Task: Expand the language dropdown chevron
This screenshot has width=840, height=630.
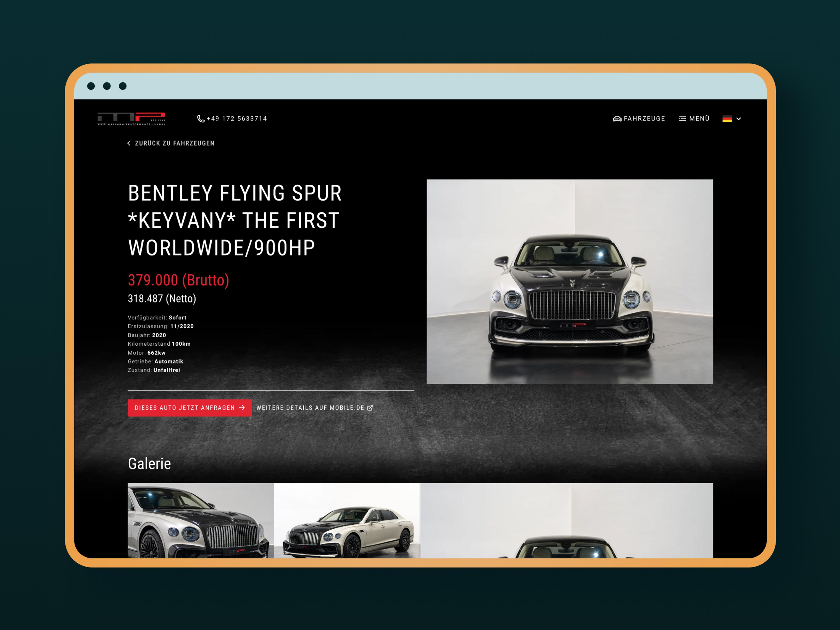Action: click(738, 119)
